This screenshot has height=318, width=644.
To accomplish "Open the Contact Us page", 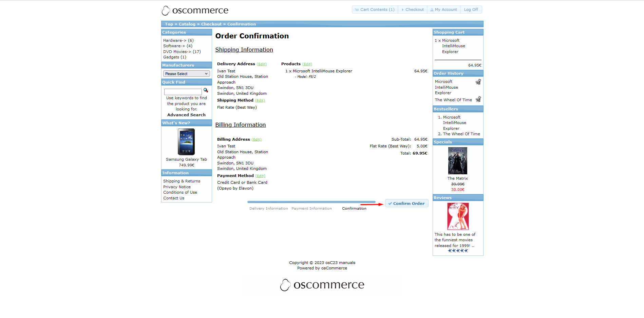I will pyautogui.click(x=174, y=198).
